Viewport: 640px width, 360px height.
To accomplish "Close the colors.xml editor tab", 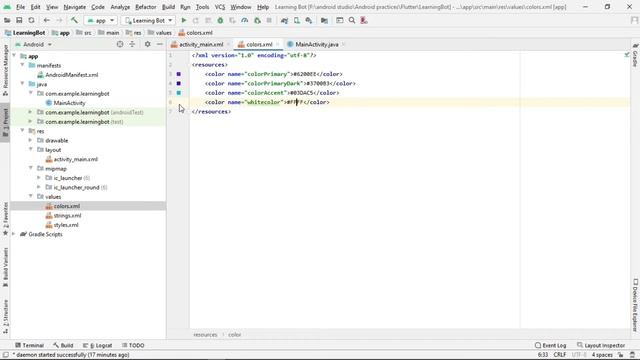I will tap(278, 44).
